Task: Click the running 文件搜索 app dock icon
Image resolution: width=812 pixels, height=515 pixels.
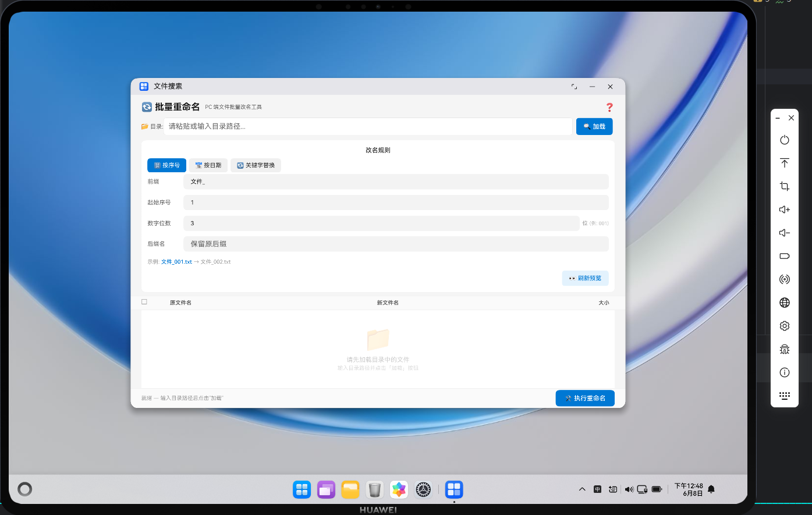Action: (454, 489)
